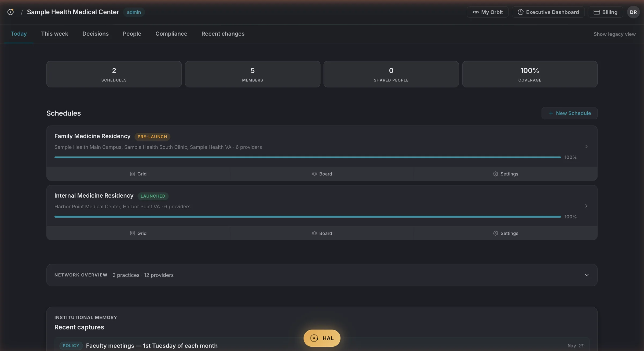644x351 pixels.
Task: Select the 0 Shared People stat card
Action: 391,74
